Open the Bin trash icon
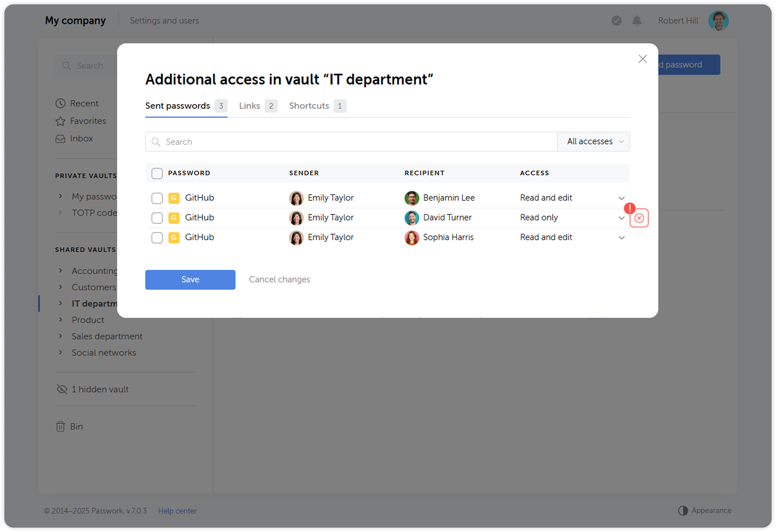776x532 pixels. click(x=60, y=426)
